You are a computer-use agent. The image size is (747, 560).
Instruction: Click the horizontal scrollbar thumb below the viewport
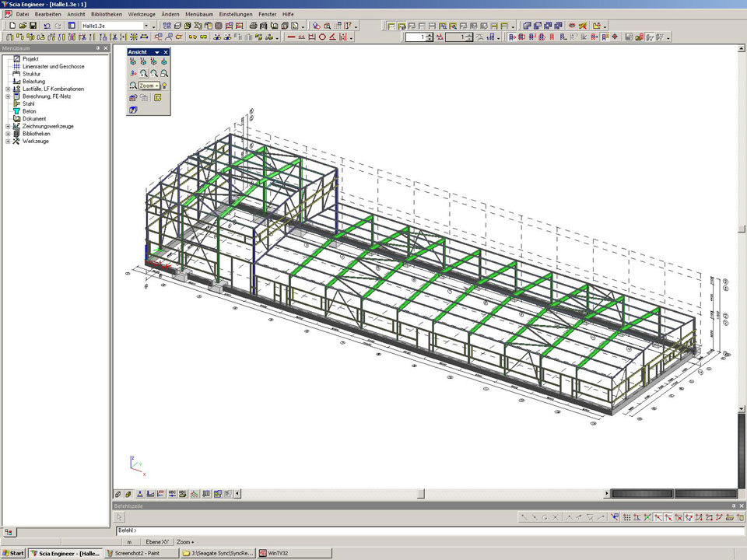click(x=421, y=493)
